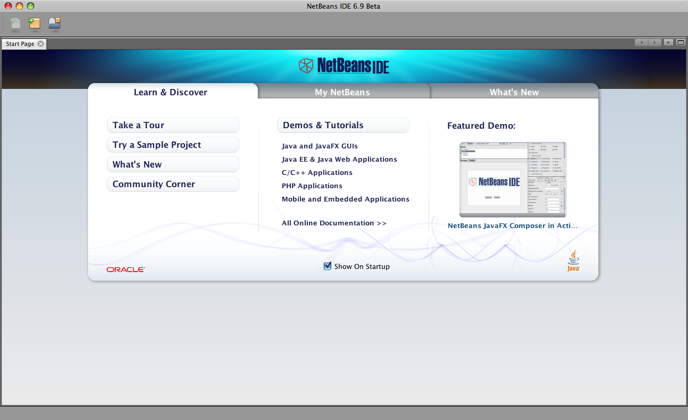
Task: Open the Featured Demo thumbnail
Action: [x=512, y=180]
